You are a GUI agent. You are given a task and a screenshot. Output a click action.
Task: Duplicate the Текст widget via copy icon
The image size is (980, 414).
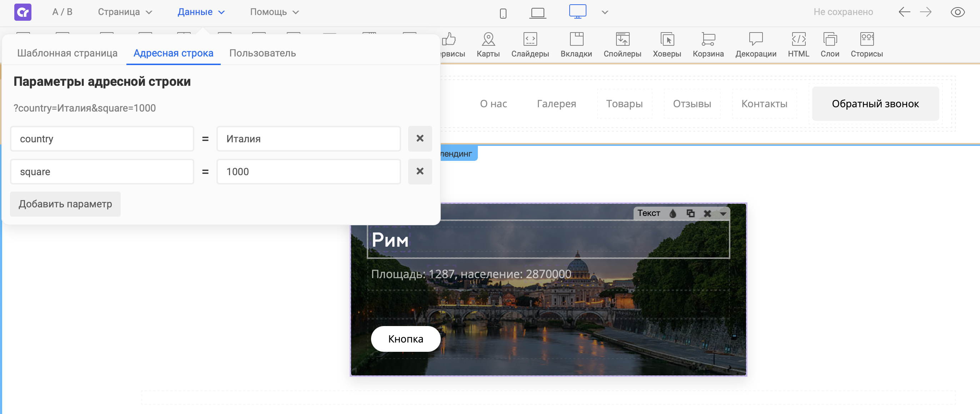690,213
